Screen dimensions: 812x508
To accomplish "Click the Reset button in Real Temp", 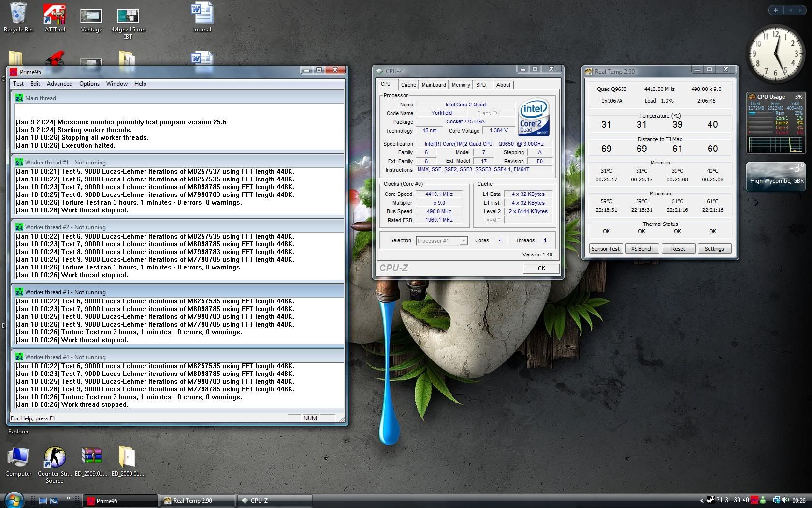I will [x=678, y=249].
